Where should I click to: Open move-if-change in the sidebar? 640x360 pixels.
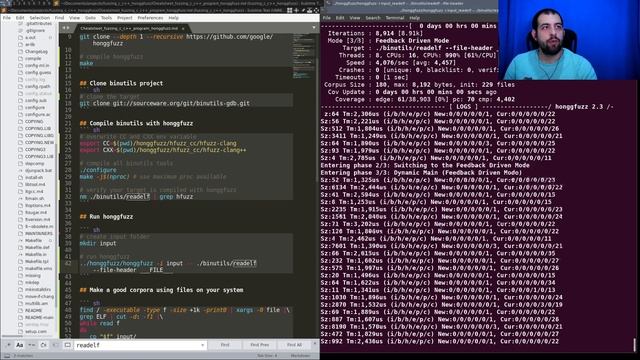coord(39,296)
